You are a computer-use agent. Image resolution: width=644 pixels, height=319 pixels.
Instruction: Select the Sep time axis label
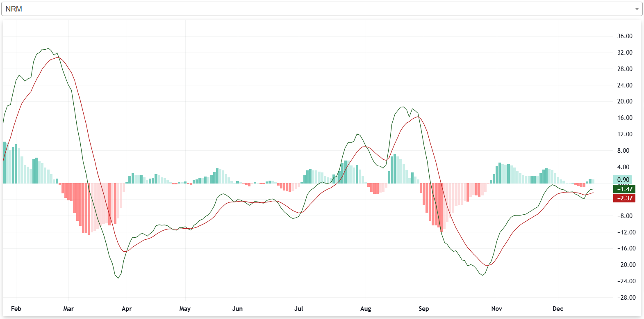[423, 309]
